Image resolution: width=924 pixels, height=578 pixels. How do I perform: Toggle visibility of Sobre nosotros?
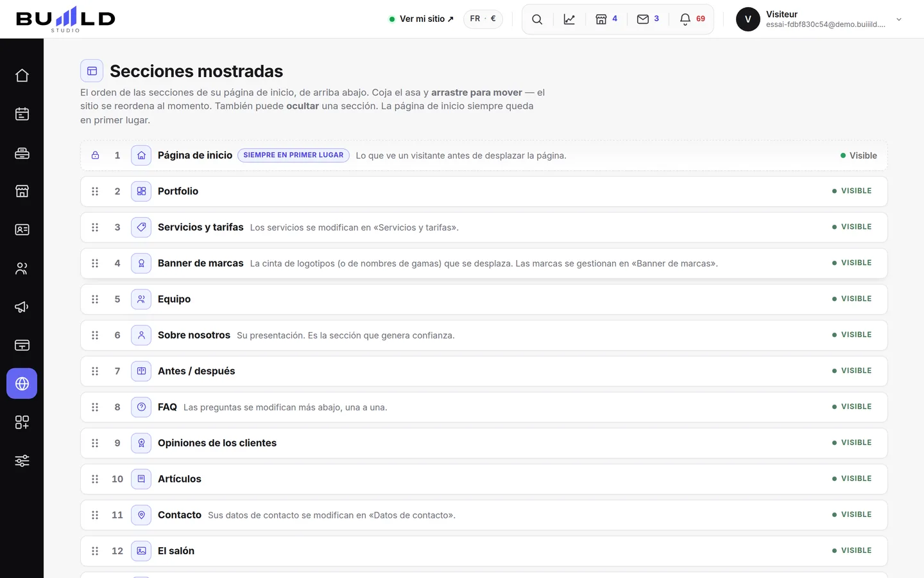click(852, 335)
